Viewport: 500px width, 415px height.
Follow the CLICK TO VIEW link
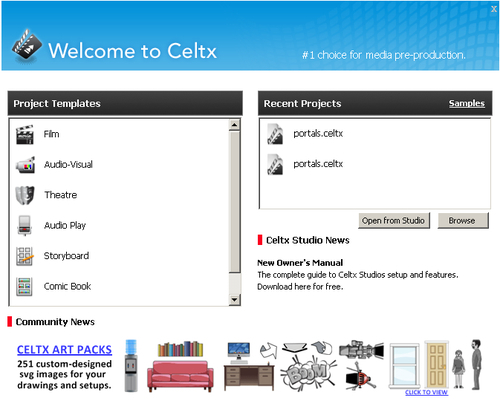pos(426,393)
